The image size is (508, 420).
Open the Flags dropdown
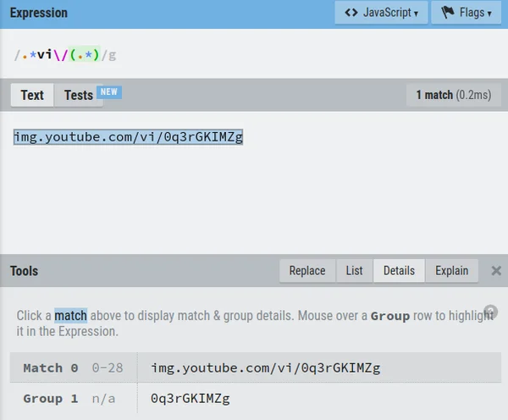click(x=467, y=13)
